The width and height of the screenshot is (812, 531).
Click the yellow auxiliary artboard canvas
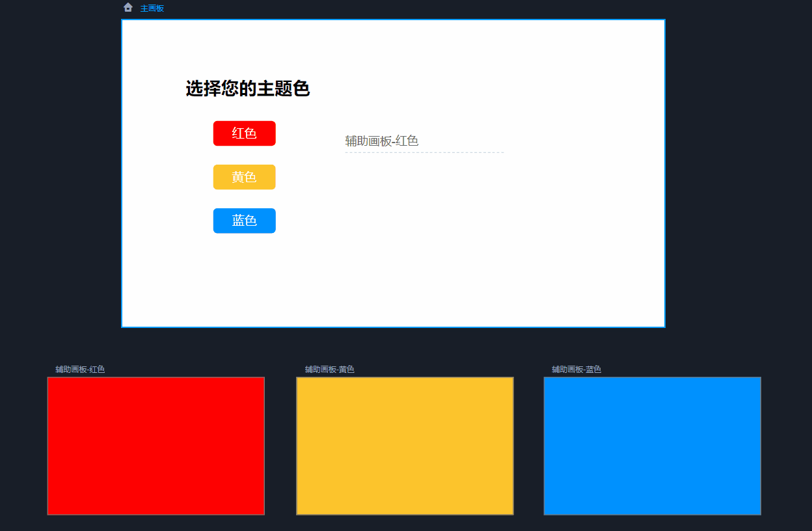(405, 446)
